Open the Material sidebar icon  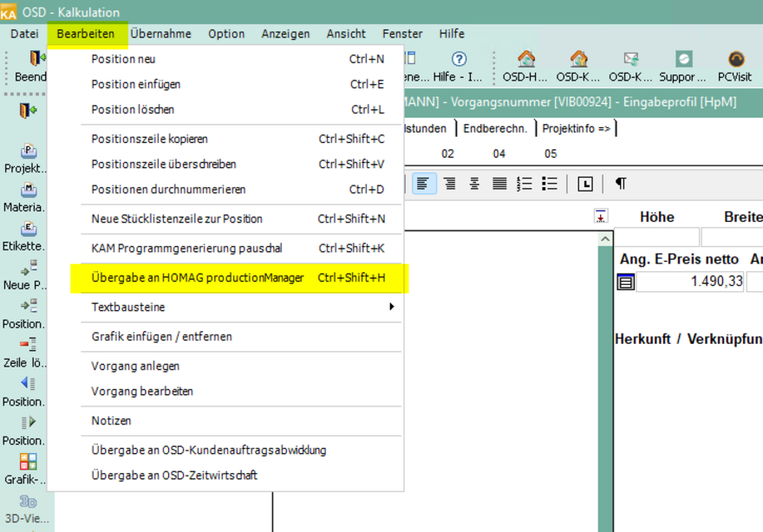point(29,190)
